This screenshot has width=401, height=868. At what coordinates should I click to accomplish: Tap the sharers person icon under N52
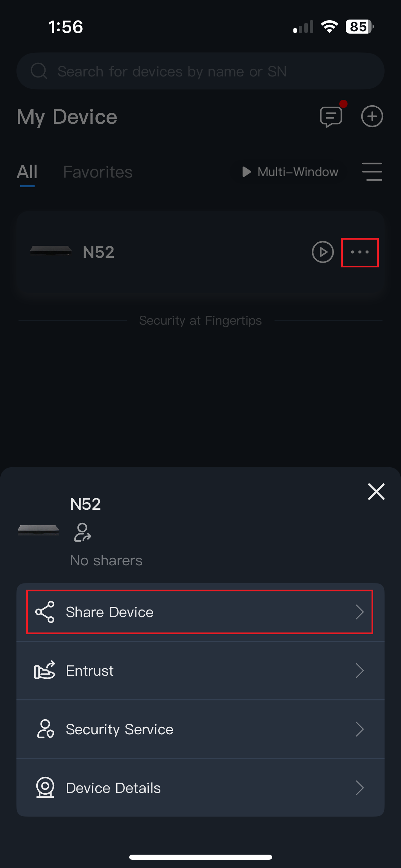(x=82, y=532)
